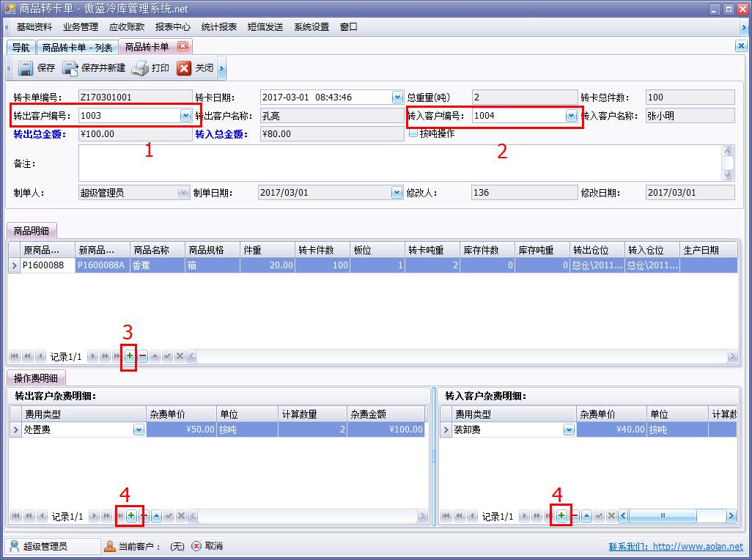Switch to the 商品转卡单 - 列表 tab
Screen dimensions: 752x560
(x=77, y=48)
